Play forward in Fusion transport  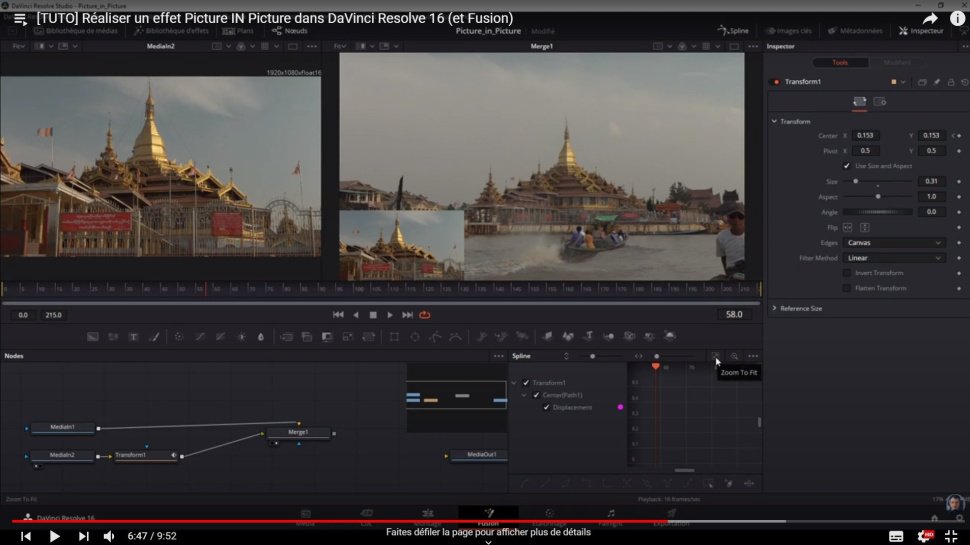390,315
